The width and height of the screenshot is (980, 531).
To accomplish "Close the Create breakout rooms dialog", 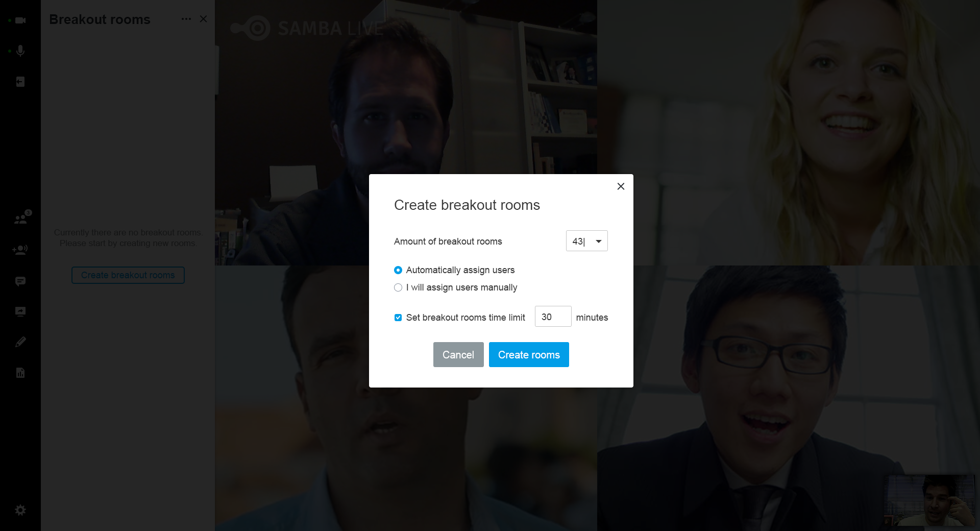I will (x=621, y=186).
